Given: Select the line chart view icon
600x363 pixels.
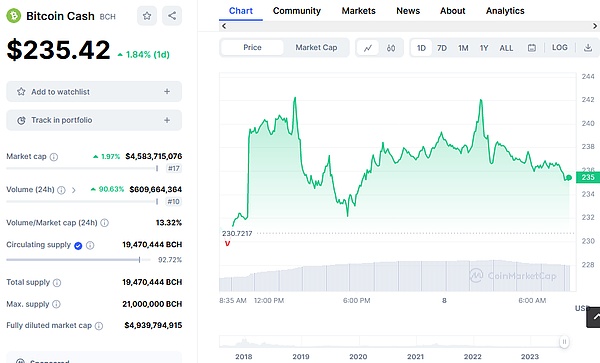Looking at the screenshot, I should click(368, 48).
